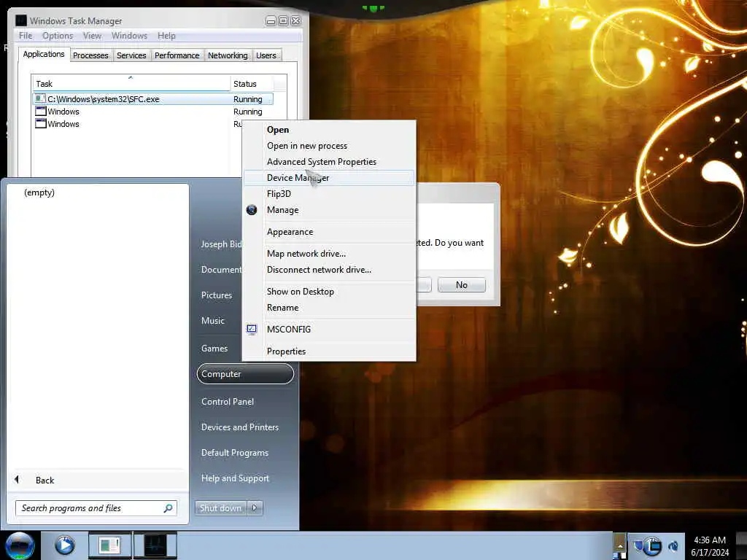
Task: Select the second Windows task row
Action: tap(137, 124)
